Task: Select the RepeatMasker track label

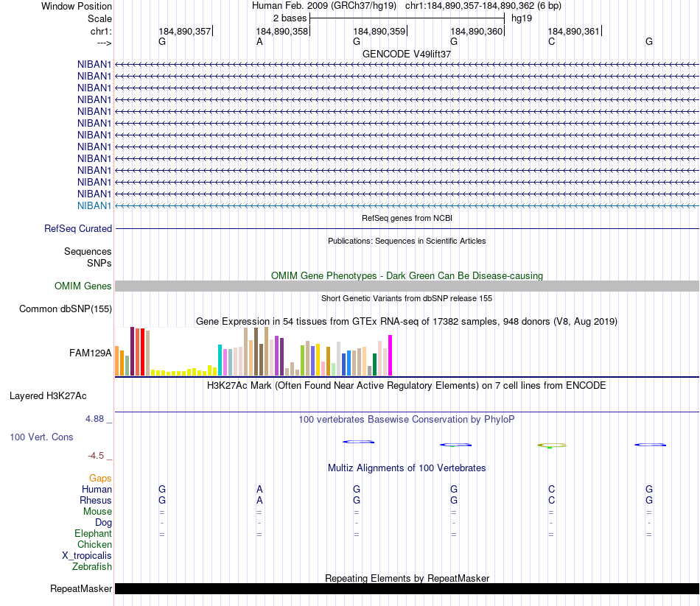Action: pos(81,588)
